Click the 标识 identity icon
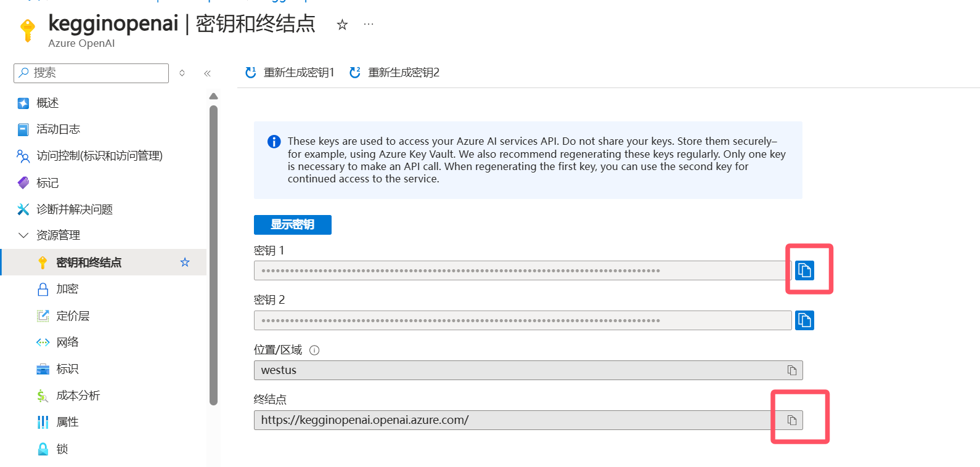 [x=43, y=369]
